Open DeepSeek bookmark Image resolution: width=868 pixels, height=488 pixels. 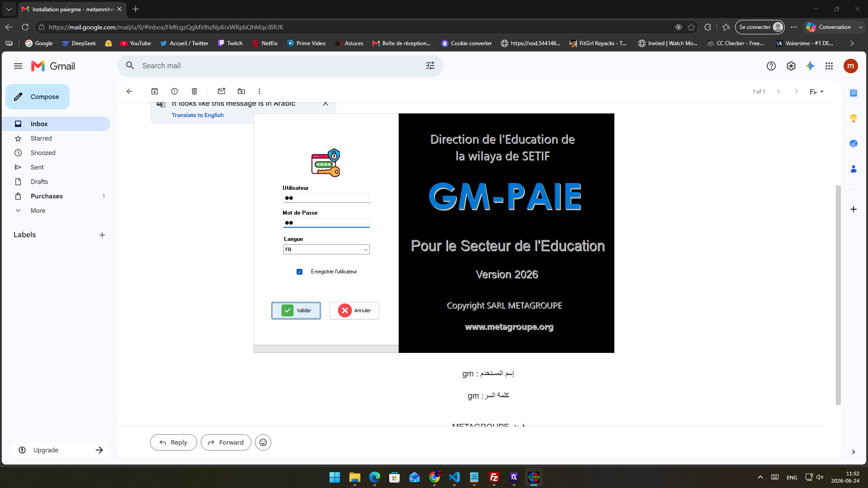click(x=79, y=43)
